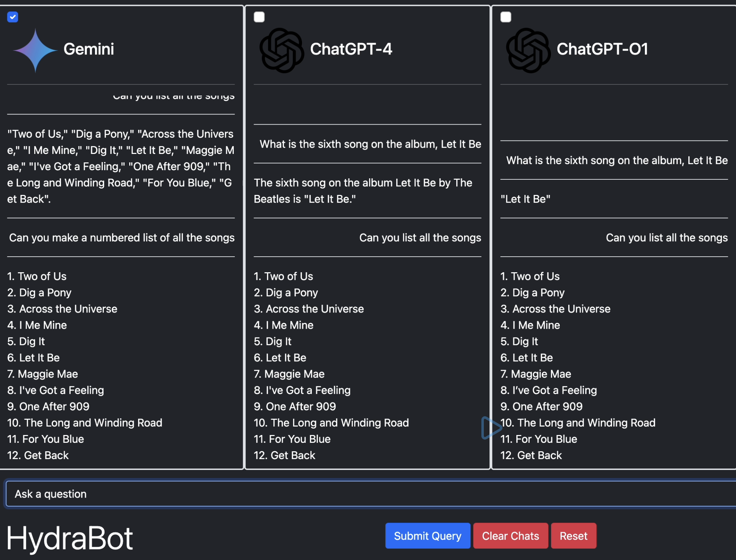Click the ChatGPT-4 OpenAI logo icon

click(281, 50)
